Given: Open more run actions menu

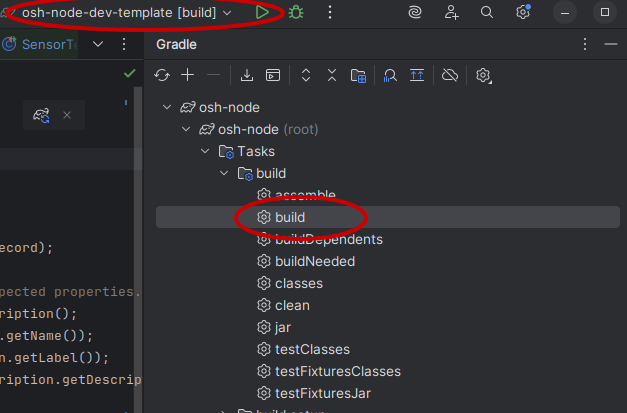Looking at the screenshot, I should (x=330, y=12).
